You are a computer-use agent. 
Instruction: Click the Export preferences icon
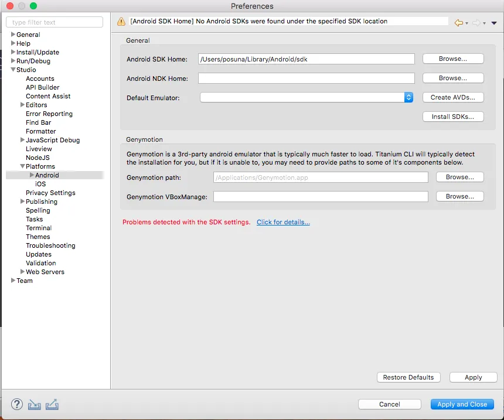click(52, 404)
